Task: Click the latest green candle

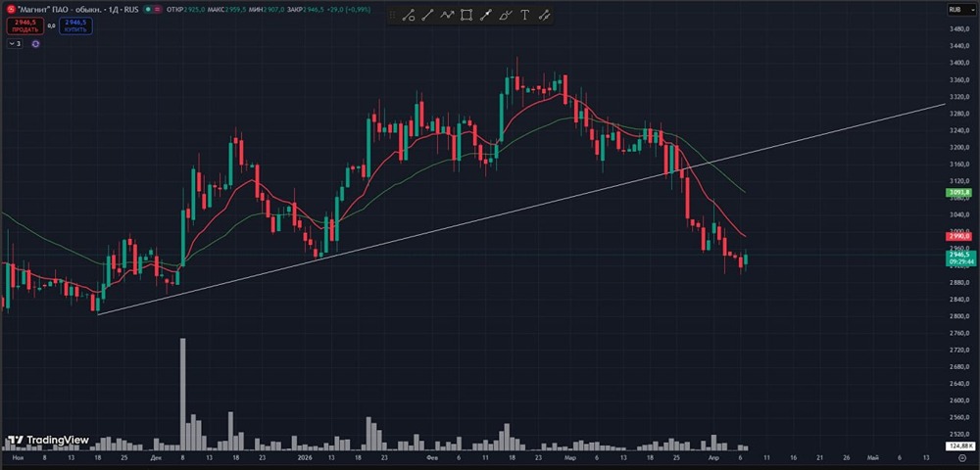Action: (745, 258)
